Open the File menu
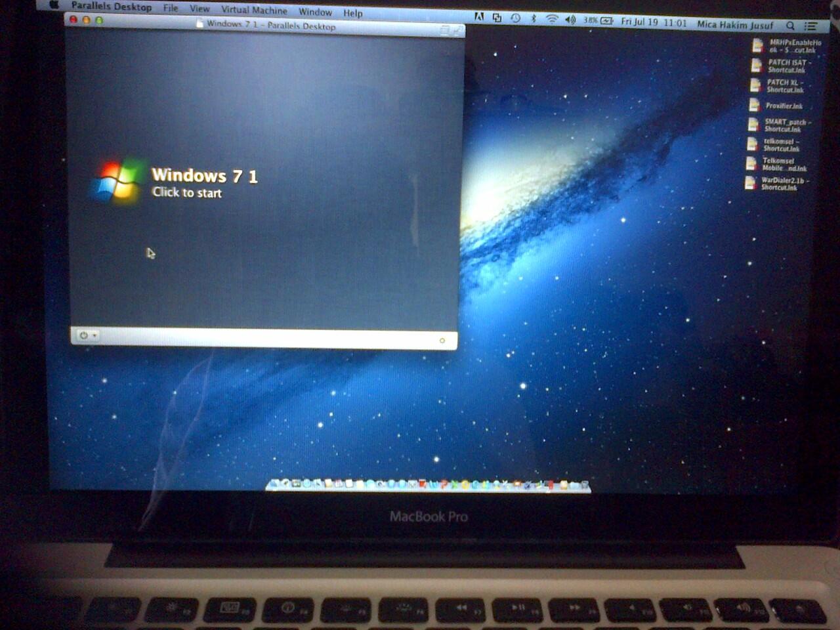This screenshot has height=630, width=840. click(x=171, y=8)
